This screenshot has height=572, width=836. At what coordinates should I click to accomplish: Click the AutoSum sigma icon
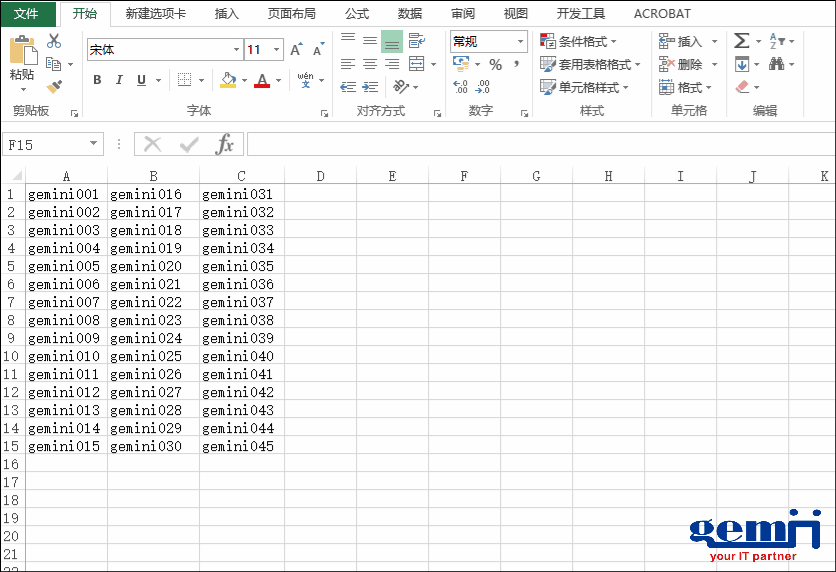(x=742, y=41)
